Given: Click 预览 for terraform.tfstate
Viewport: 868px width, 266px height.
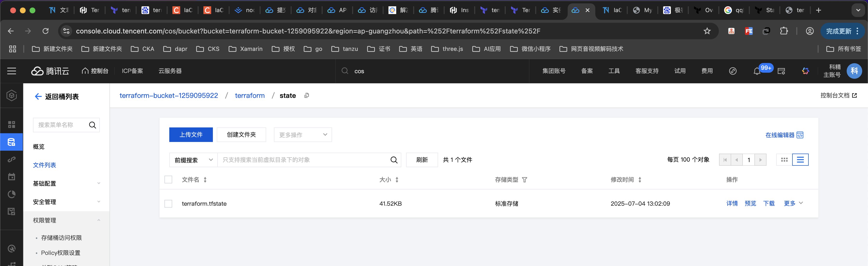Looking at the screenshot, I should [750, 203].
